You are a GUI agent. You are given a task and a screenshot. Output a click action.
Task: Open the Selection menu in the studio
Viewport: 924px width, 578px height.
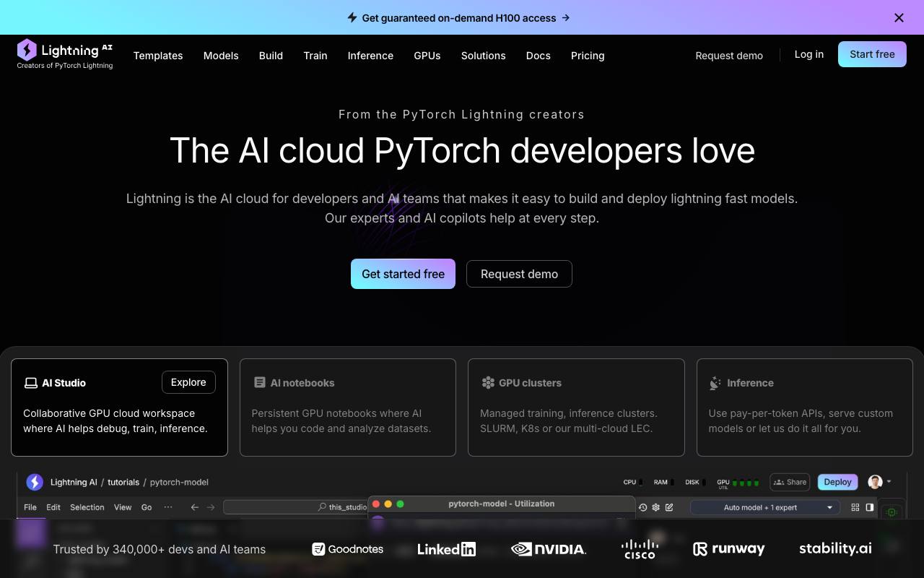(87, 507)
